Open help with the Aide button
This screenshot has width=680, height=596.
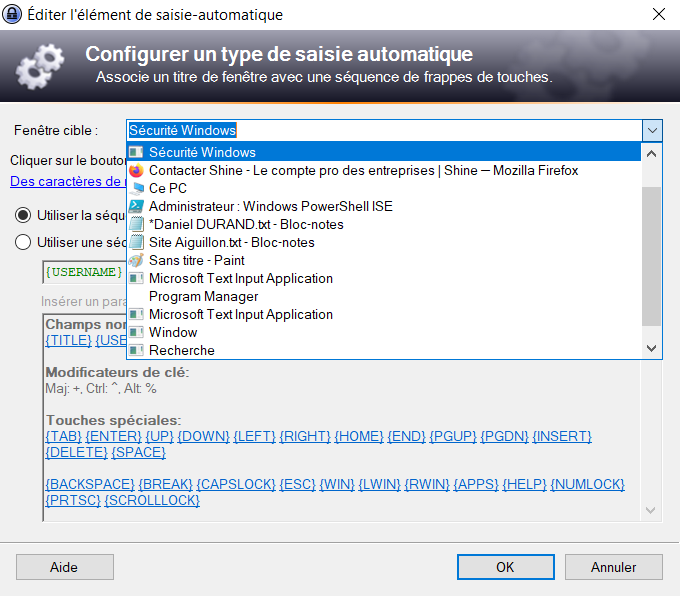[64, 567]
